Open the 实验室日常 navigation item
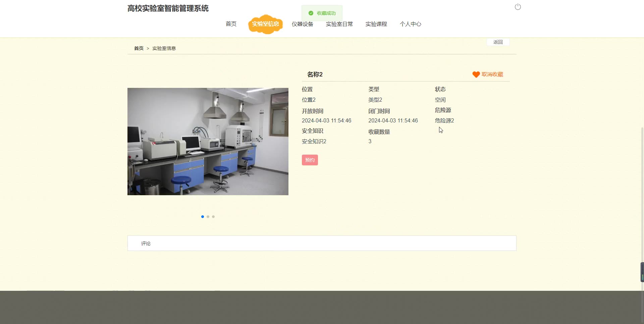Viewport: 644px width, 324px height. coord(339,24)
